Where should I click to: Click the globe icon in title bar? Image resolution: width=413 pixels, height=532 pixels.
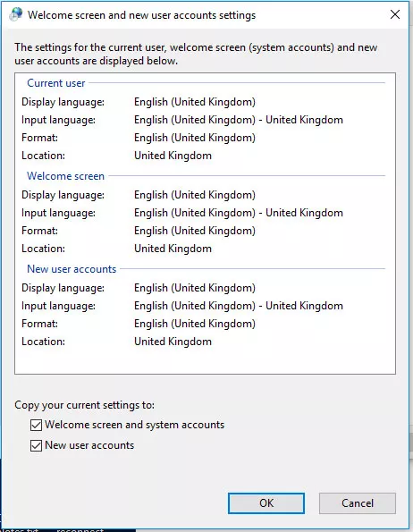click(15, 14)
